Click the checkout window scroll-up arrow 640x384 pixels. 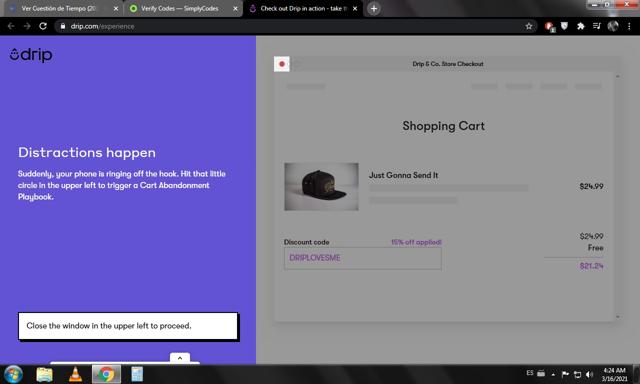point(618,76)
